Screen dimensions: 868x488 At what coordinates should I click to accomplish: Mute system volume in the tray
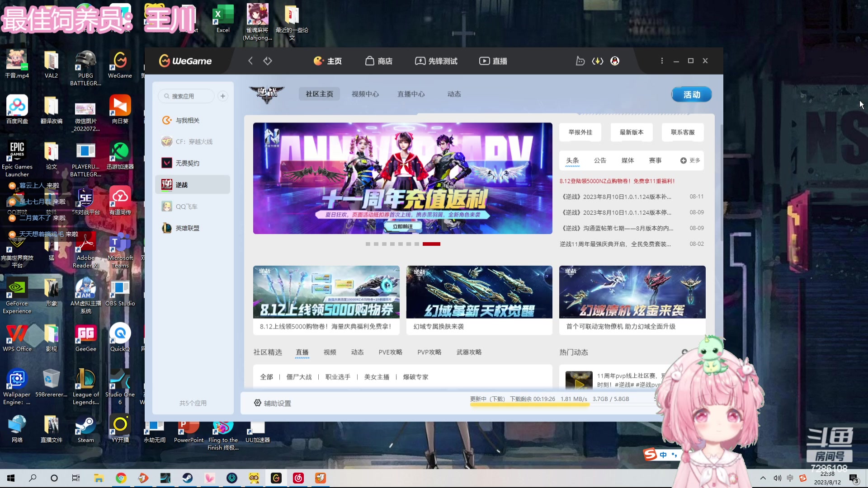778,478
